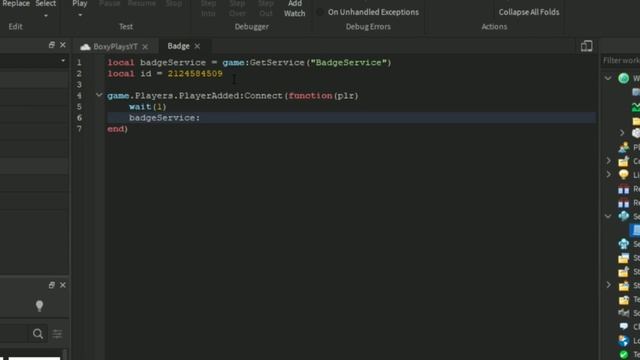Click the Replace button

(16, 4)
